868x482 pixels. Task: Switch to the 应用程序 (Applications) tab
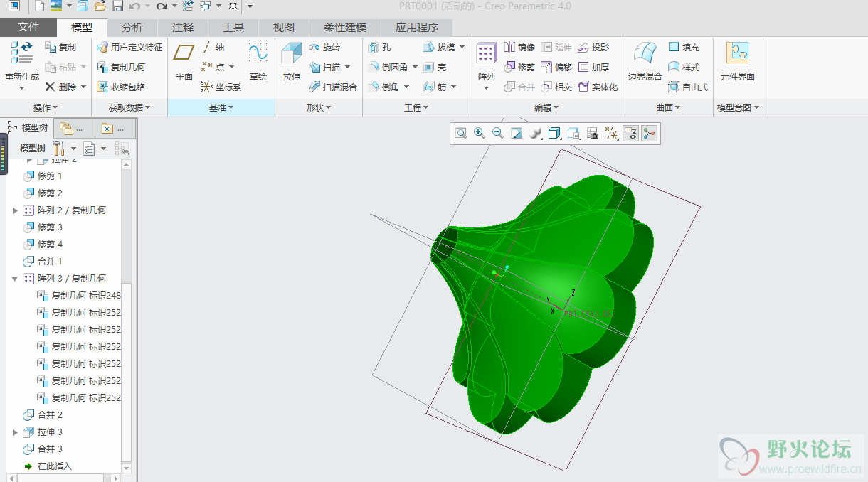pos(417,28)
